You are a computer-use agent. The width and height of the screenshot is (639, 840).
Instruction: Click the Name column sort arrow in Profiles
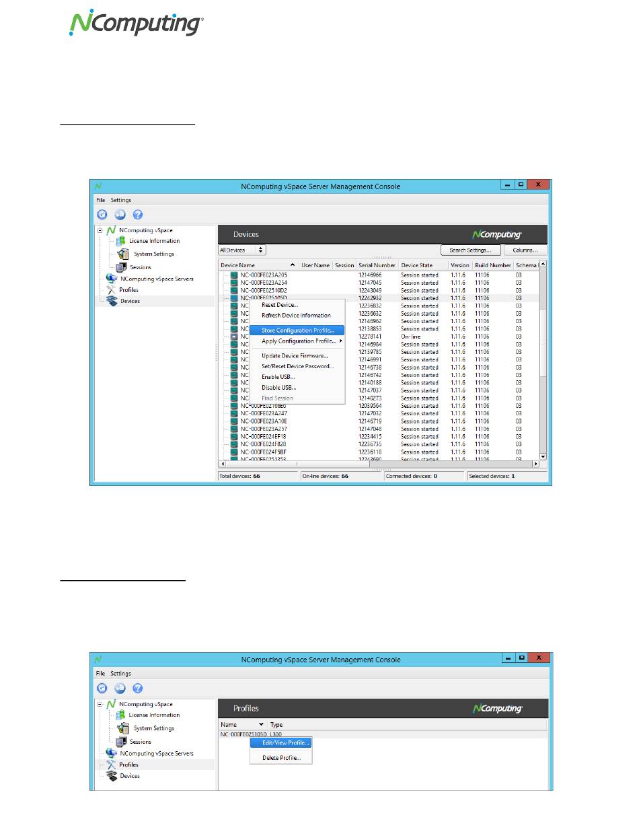pos(261,724)
